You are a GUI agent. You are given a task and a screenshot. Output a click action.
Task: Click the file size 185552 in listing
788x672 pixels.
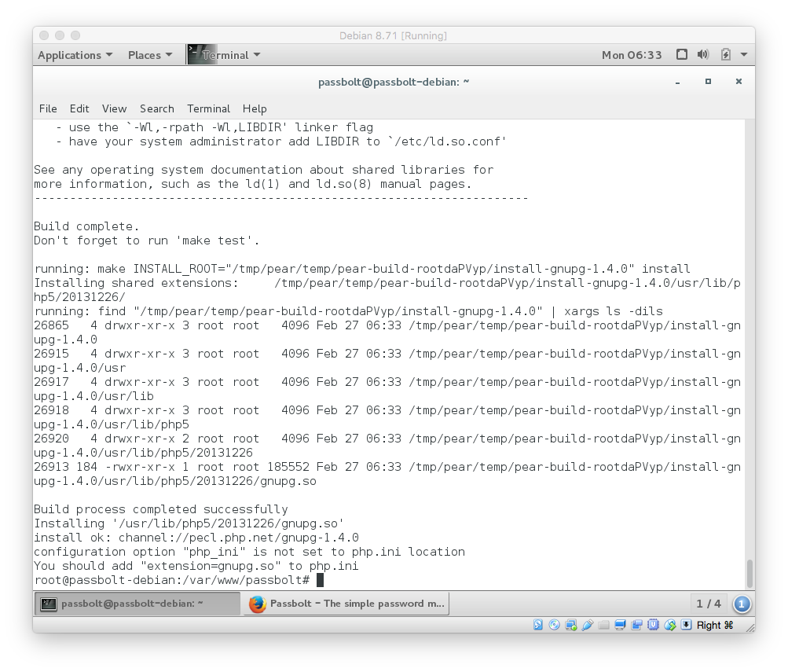click(288, 467)
